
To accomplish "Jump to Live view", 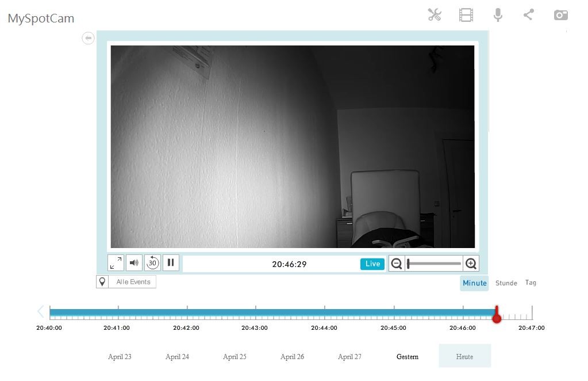I will (x=372, y=264).
